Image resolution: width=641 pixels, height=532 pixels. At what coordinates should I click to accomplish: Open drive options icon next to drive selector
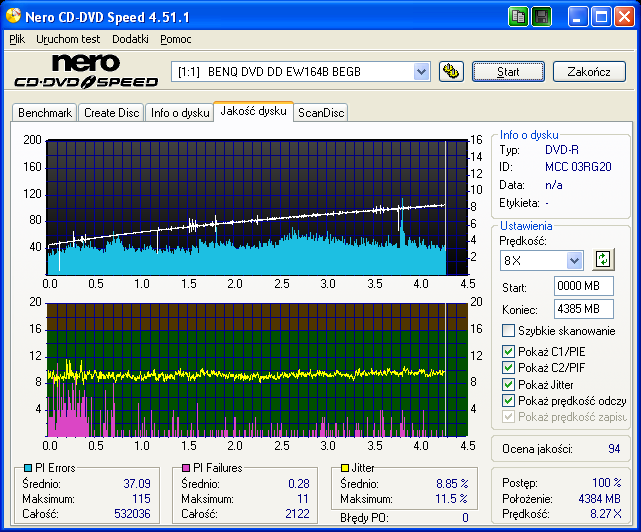(451, 72)
